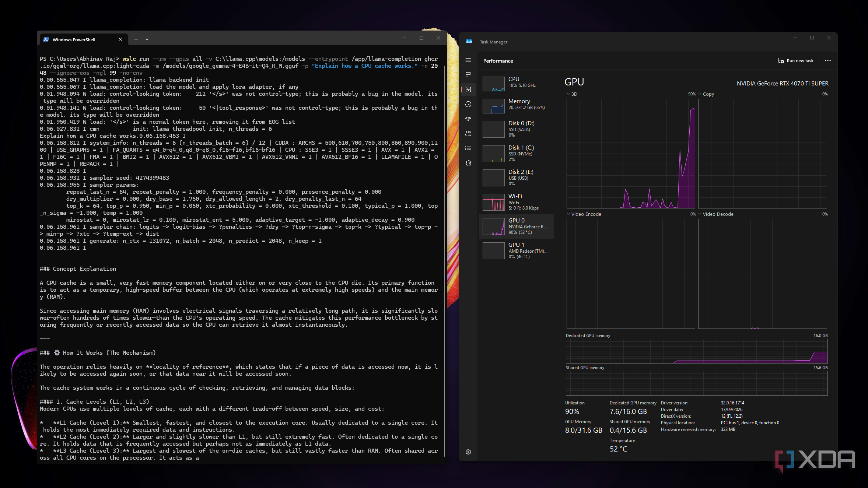868x488 pixels.
Task: Click the Run new task button
Action: [x=795, y=61]
